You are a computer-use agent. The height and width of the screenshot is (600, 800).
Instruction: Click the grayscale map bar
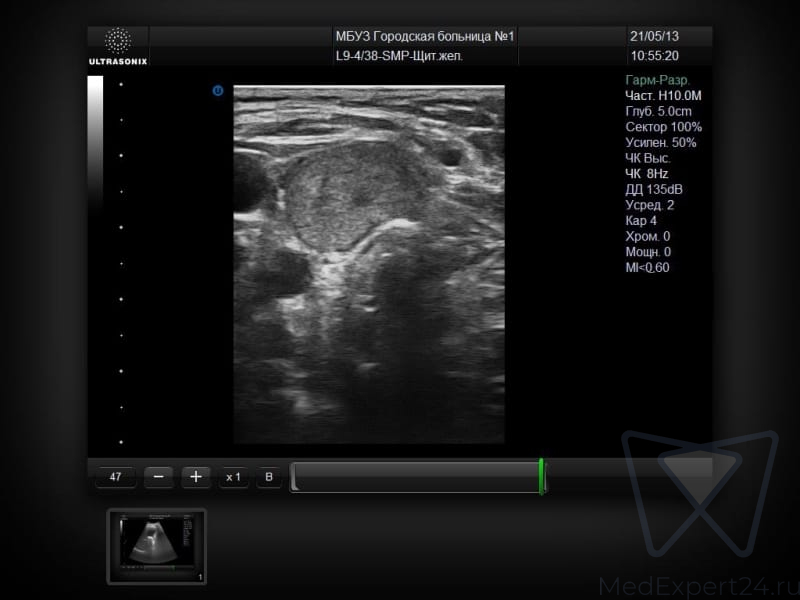click(96, 140)
